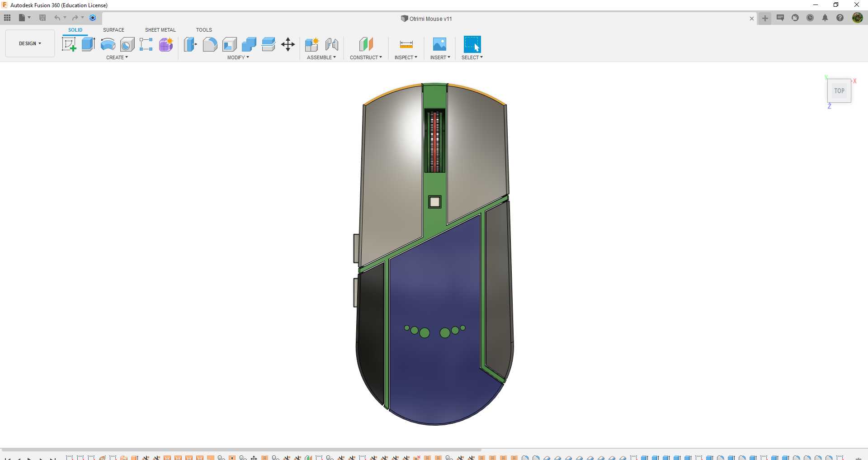
Task: Click the Otrimi Mouse v11 document tab
Action: 426,19
